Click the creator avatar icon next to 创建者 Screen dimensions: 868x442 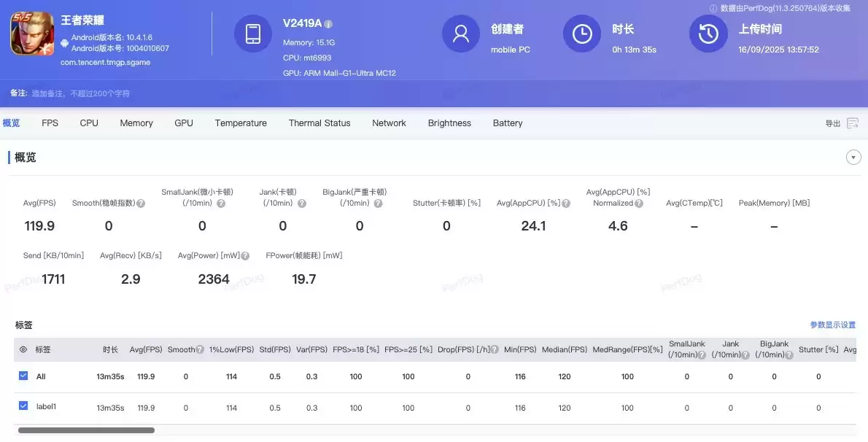pos(460,34)
